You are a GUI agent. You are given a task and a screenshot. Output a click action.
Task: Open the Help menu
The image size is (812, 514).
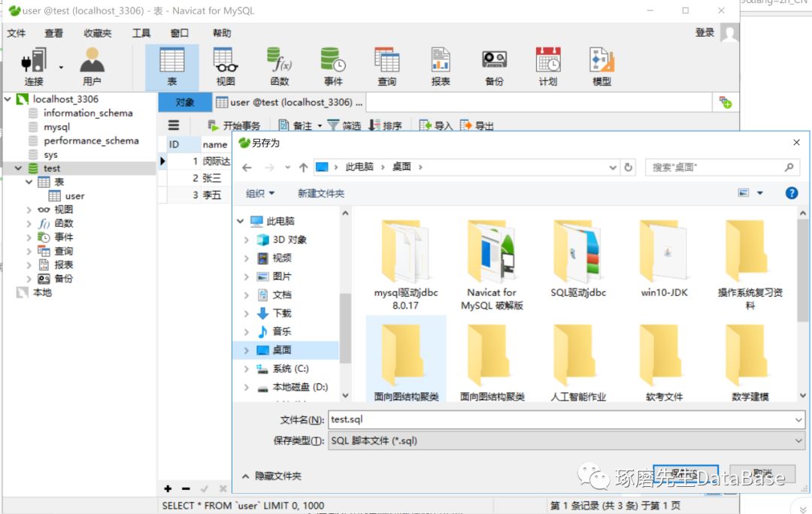(x=222, y=33)
